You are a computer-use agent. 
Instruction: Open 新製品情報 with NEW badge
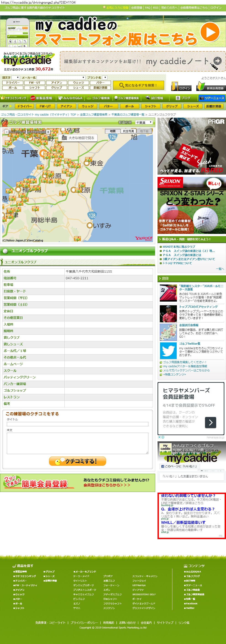pos(41,98)
